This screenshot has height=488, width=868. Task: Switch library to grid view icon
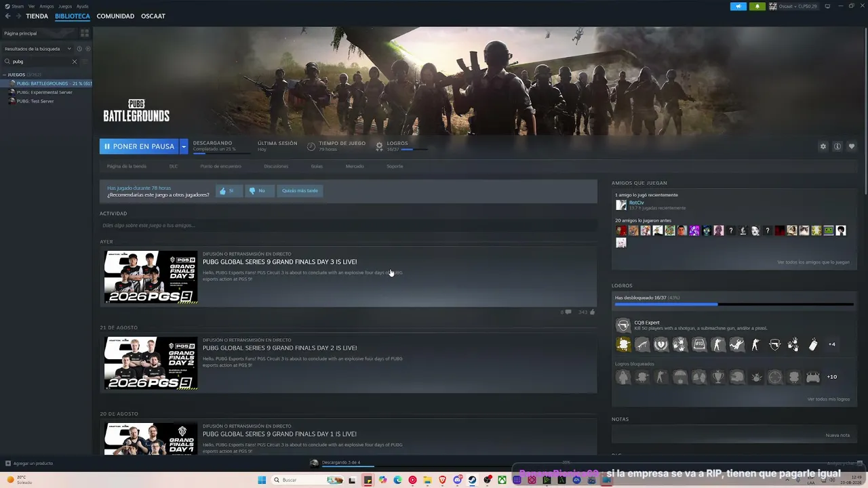tap(85, 33)
